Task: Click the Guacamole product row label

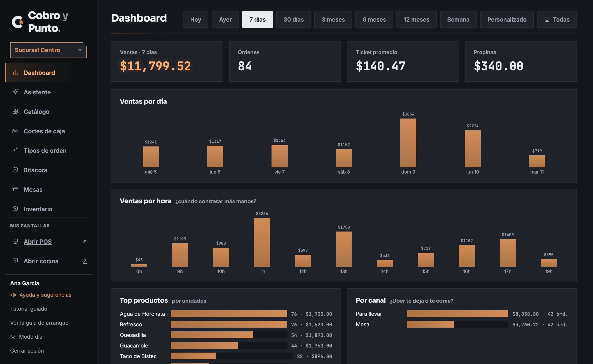Action: (134, 345)
